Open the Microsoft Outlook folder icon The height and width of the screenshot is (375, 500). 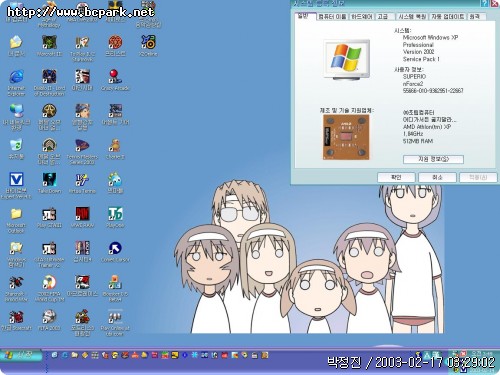tap(16, 214)
